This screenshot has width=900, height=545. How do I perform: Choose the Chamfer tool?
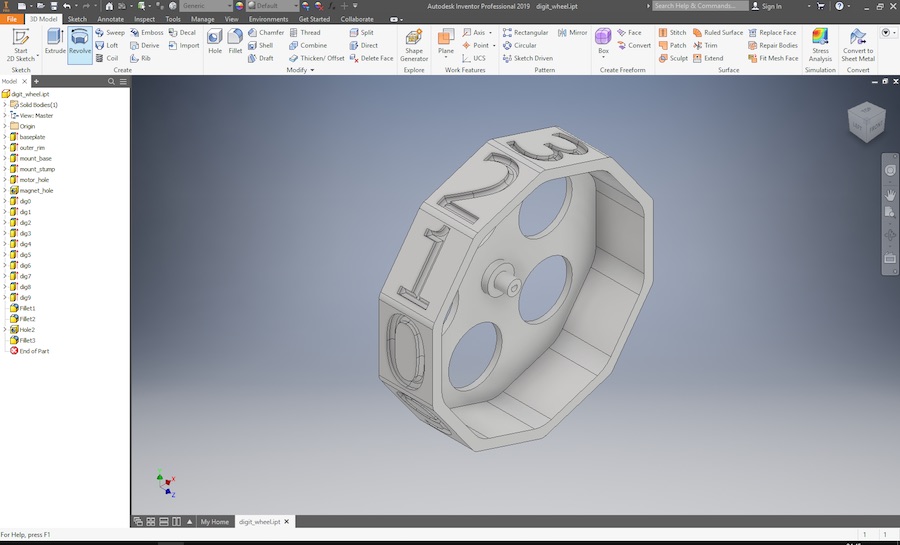click(266, 33)
